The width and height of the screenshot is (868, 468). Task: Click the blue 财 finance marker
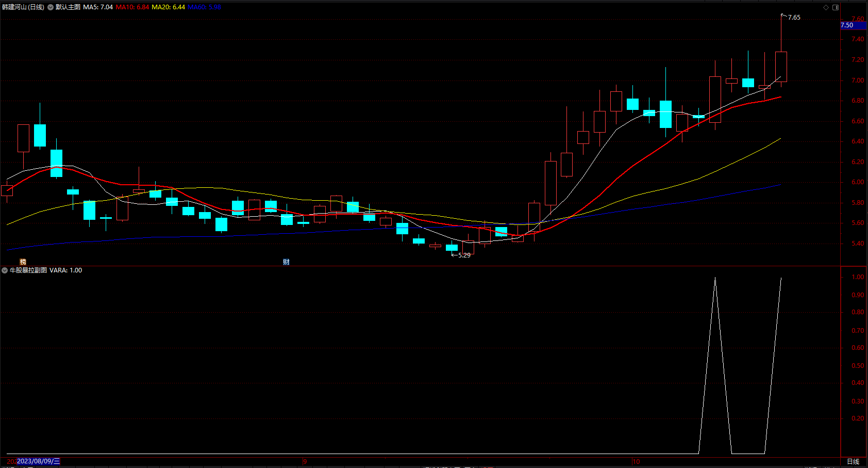(286, 262)
